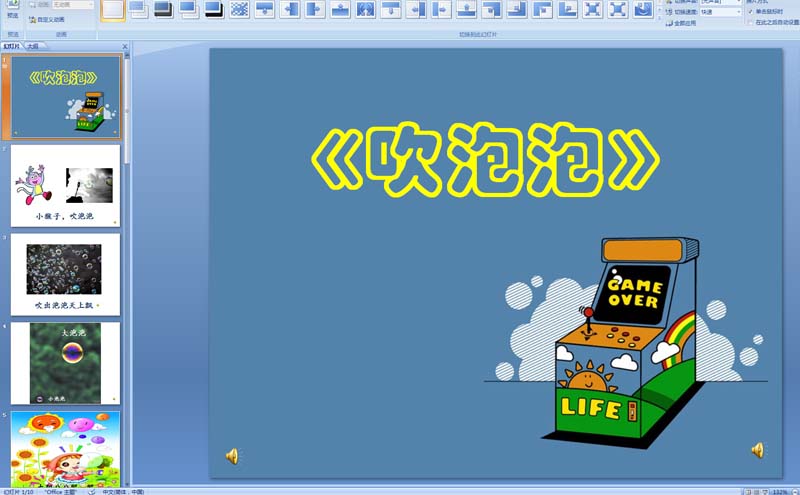Select slide 2 thumbnail with monkey
This screenshot has width=800, height=495.
coord(65,186)
